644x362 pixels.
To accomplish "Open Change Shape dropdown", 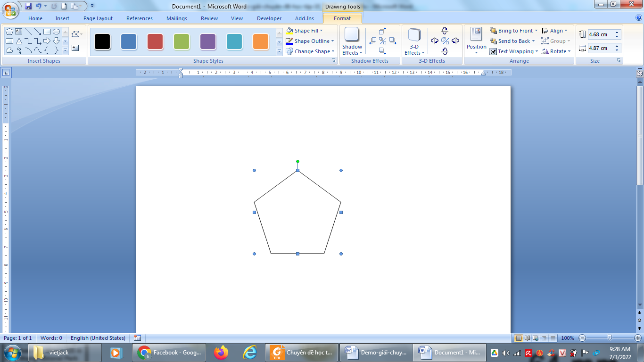I will [x=310, y=51].
